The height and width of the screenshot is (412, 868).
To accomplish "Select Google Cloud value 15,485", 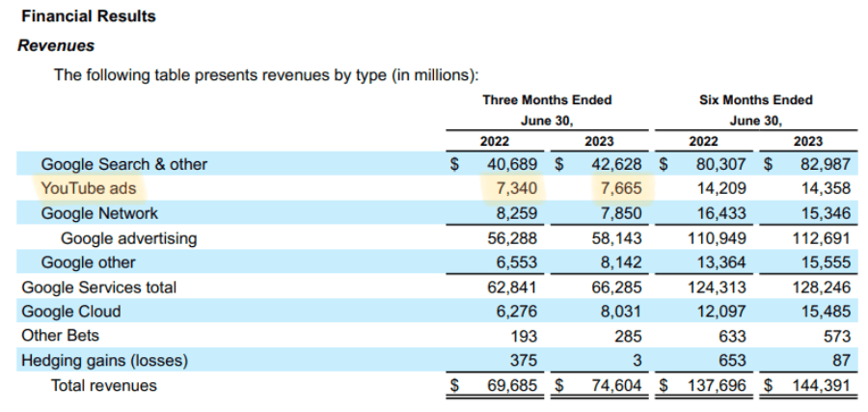I will pos(826,312).
